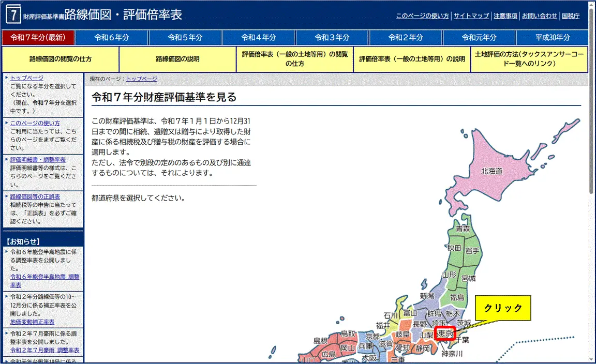Viewport: 596px width, 364px height.
Task: Open 評価倍率表の説明 page
Action: (x=412, y=58)
